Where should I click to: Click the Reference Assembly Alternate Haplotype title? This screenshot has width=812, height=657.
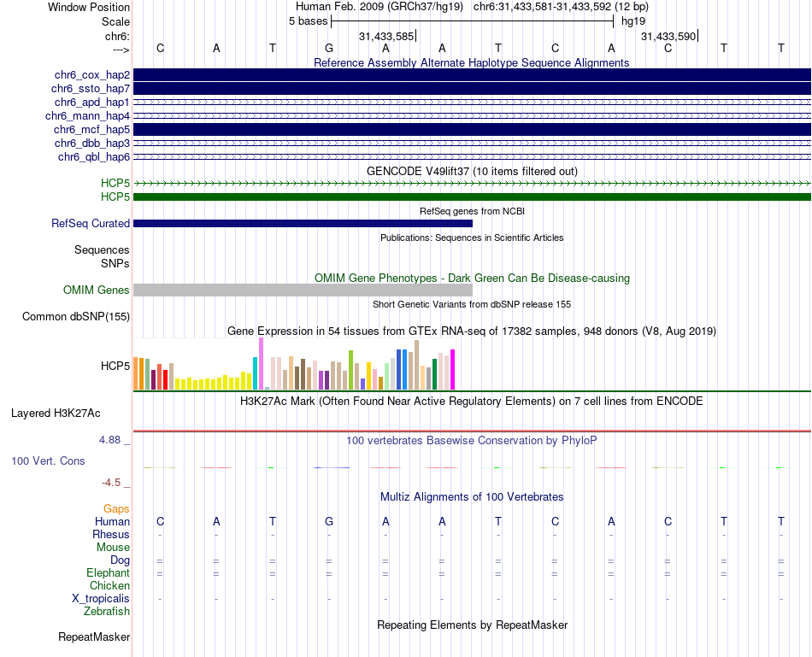(x=471, y=62)
